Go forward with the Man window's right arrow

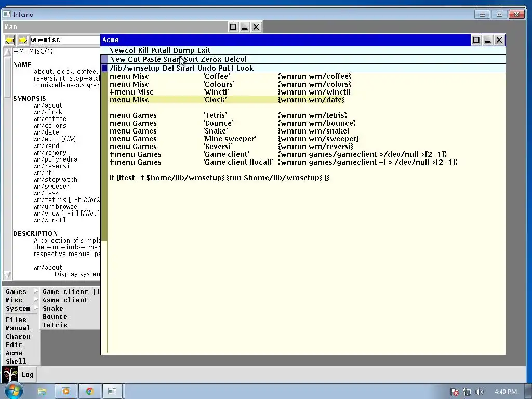click(x=22, y=41)
